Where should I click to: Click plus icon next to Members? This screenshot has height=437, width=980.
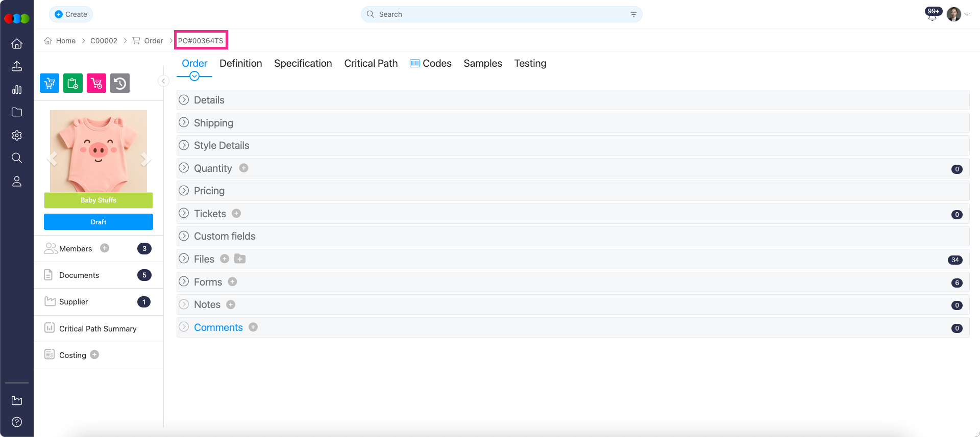pyautogui.click(x=105, y=248)
